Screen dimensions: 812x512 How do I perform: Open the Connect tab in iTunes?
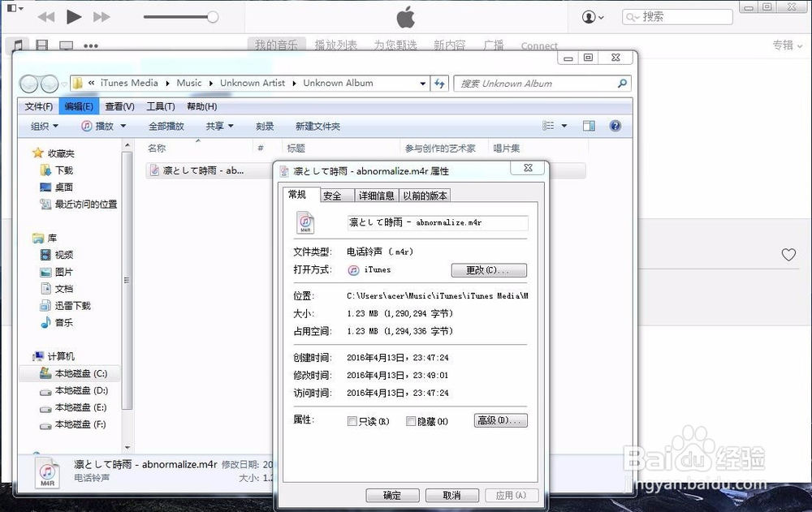click(x=539, y=45)
